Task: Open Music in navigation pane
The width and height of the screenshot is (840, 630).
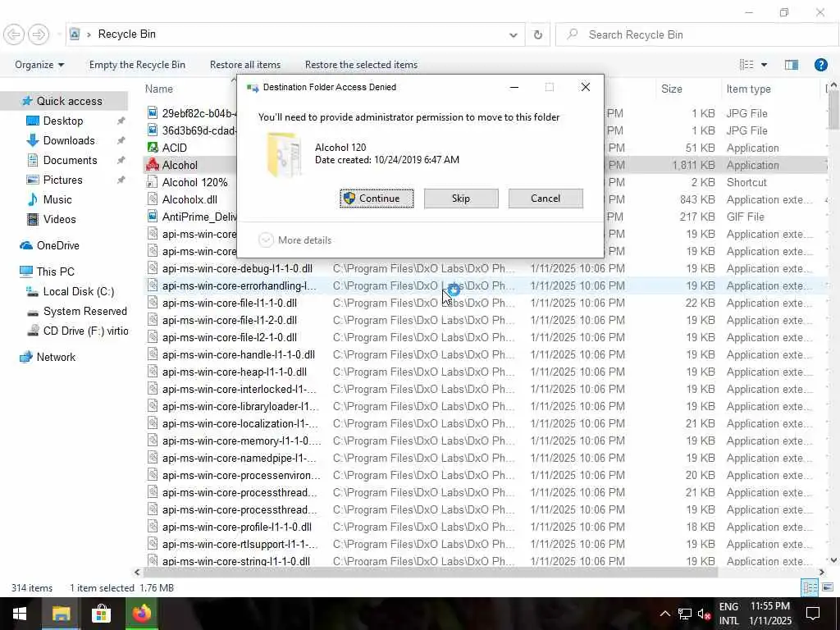Action: 57,200
